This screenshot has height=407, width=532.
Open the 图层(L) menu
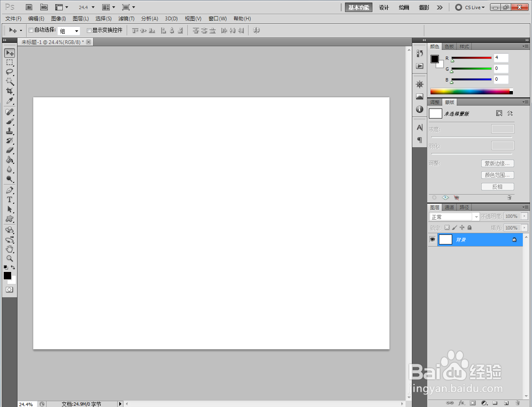pyautogui.click(x=81, y=19)
